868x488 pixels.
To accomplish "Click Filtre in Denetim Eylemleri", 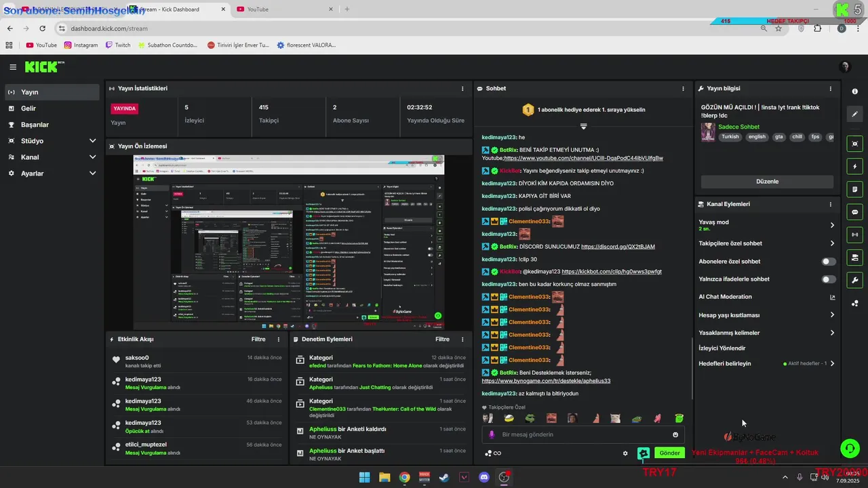I will tap(442, 340).
